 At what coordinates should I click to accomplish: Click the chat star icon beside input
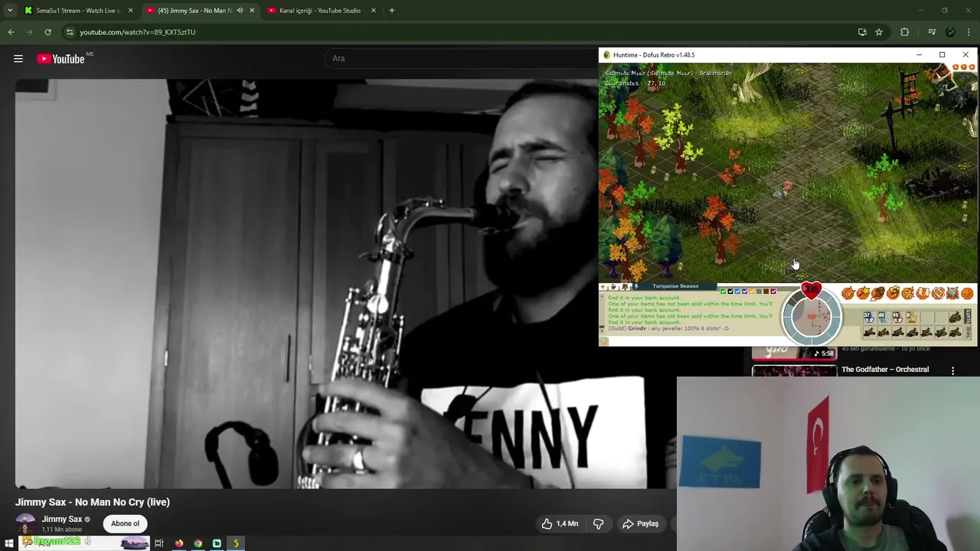coord(603,341)
